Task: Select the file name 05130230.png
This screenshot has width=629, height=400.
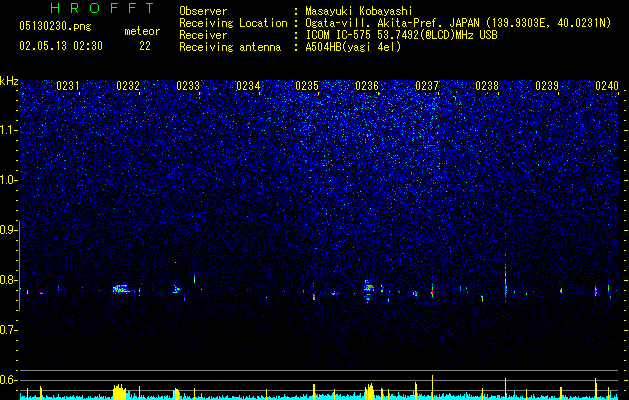Action: click(x=55, y=27)
